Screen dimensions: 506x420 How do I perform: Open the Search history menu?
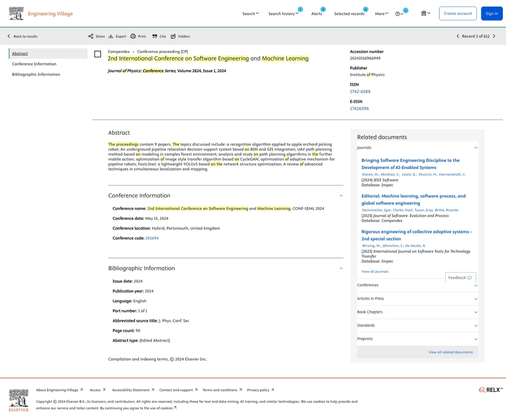[283, 14]
